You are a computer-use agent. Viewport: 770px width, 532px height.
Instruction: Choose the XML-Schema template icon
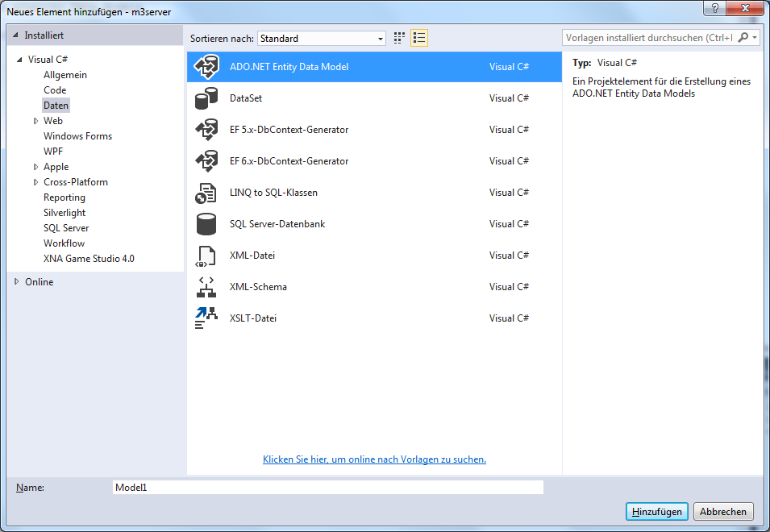click(207, 287)
